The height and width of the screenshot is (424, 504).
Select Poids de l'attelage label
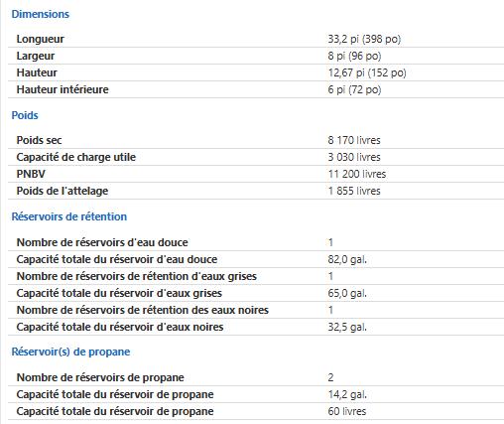point(63,191)
